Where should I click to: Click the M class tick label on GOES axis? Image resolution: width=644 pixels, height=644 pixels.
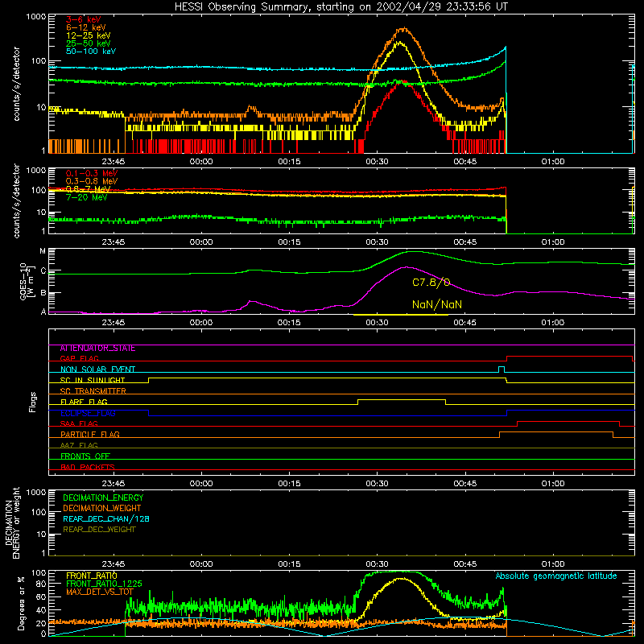click(x=43, y=251)
